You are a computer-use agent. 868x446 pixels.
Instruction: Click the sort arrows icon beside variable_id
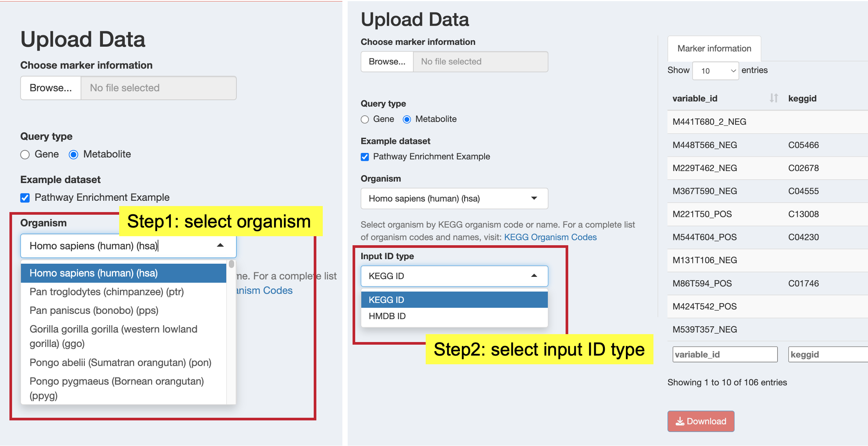point(774,98)
